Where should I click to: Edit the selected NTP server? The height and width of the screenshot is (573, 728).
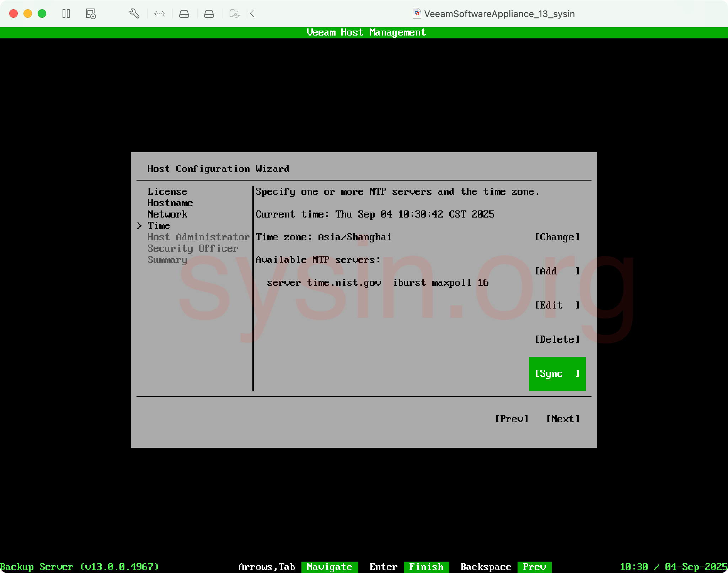(557, 305)
